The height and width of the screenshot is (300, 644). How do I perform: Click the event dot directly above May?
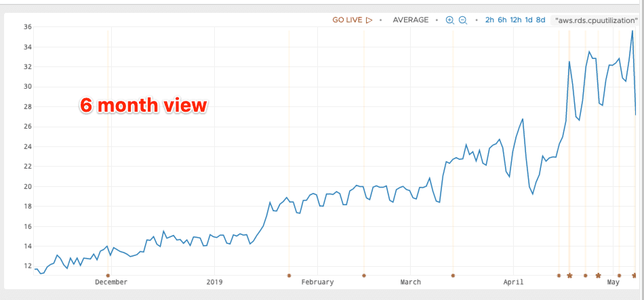(x=619, y=276)
